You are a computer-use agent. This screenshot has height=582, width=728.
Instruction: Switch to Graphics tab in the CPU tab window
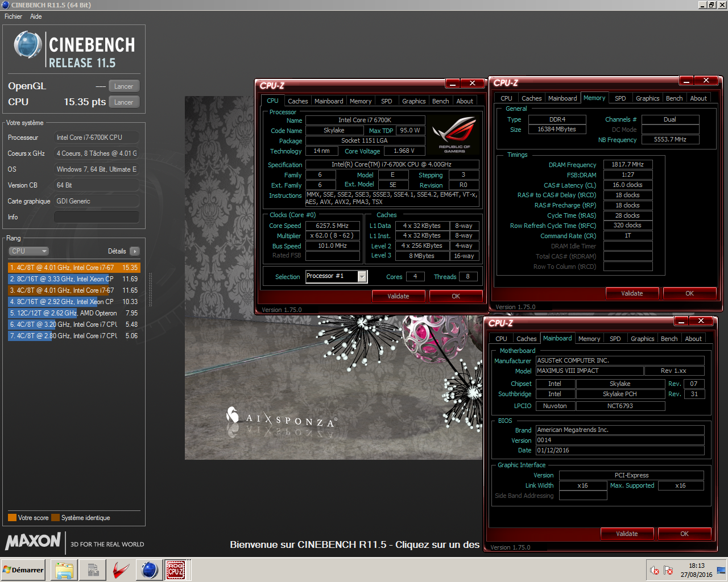(x=413, y=101)
